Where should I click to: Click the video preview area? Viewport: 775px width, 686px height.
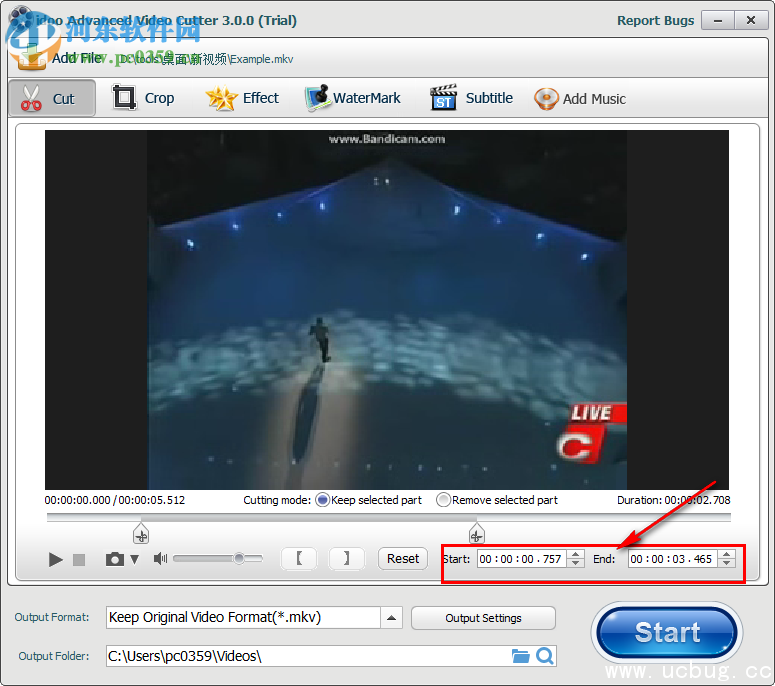coord(387,310)
